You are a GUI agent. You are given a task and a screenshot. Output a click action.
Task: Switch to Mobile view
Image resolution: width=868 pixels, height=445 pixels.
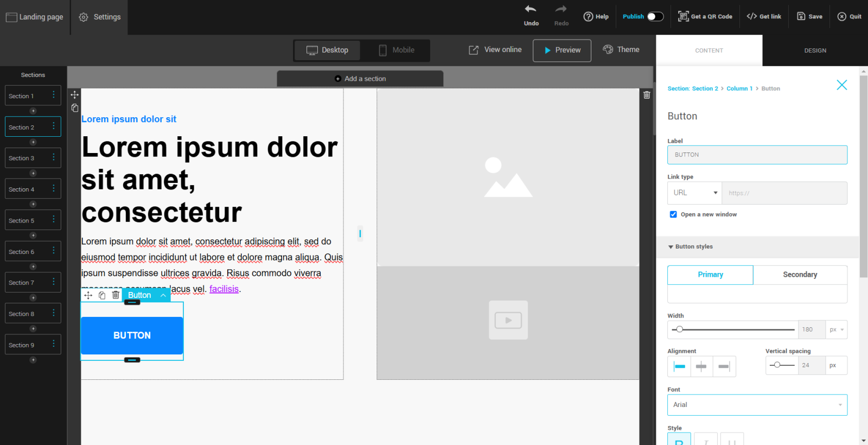(396, 50)
